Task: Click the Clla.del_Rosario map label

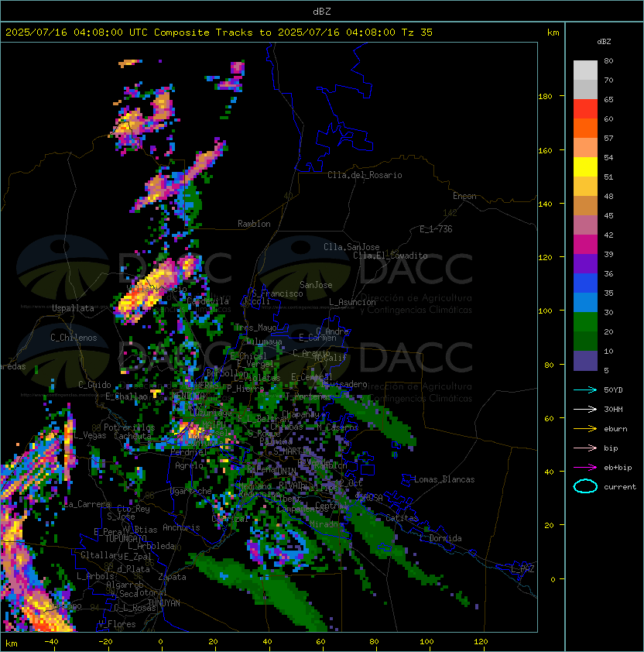Action: [x=365, y=175]
